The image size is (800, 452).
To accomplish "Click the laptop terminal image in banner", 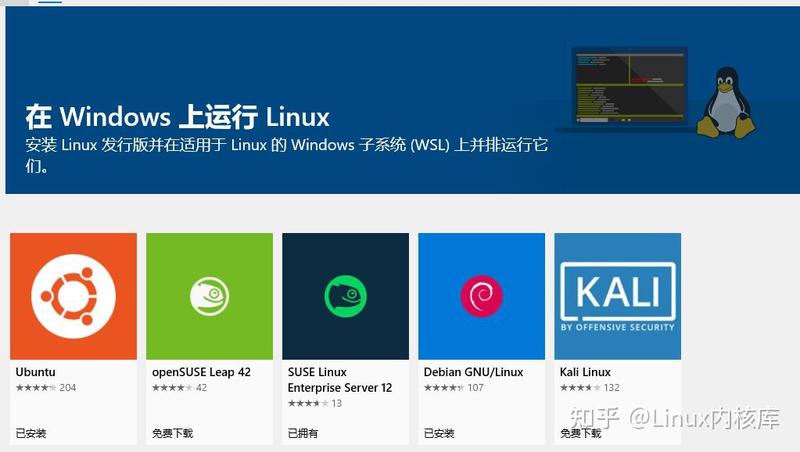I will pos(628,89).
